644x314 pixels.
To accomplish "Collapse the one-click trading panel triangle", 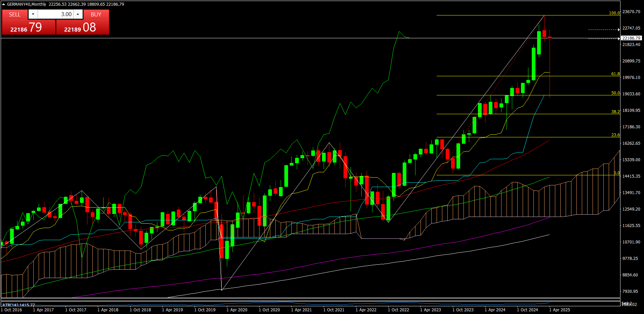I will tap(3, 4).
